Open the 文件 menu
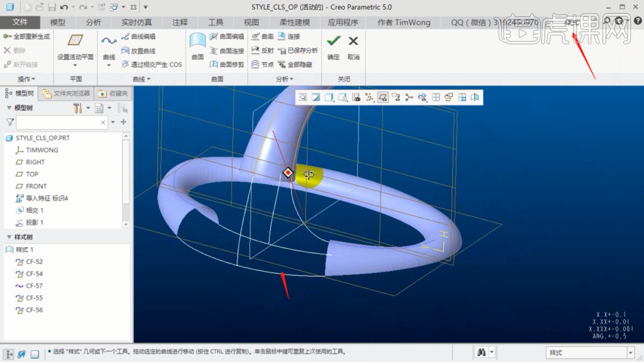This screenshot has width=644, height=362. pyautogui.click(x=20, y=22)
